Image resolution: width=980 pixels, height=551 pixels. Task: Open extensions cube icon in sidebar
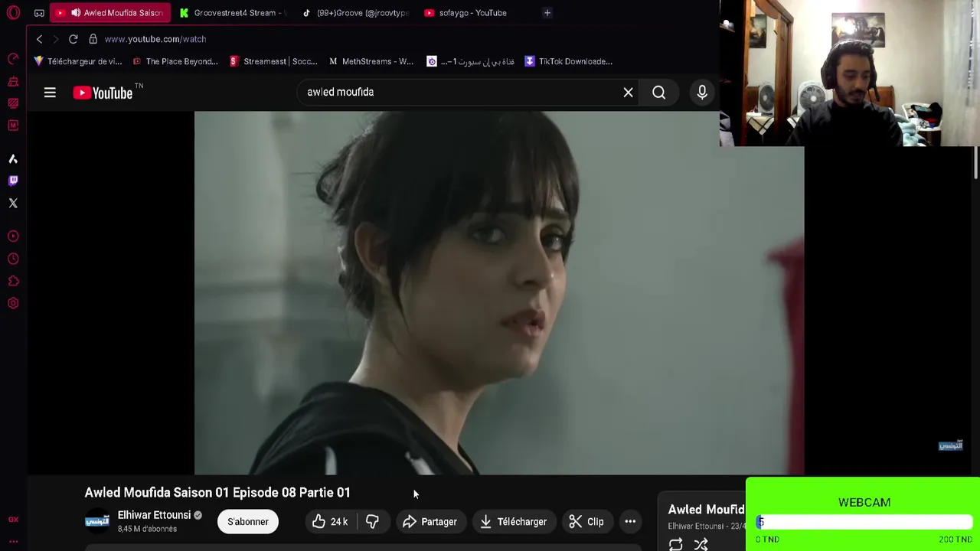click(13, 281)
